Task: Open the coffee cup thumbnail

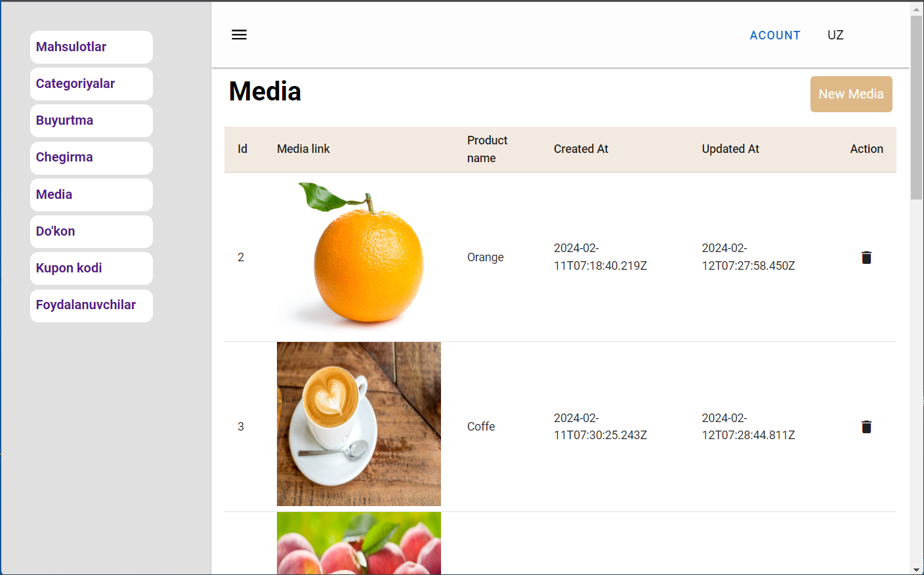Action: (359, 424)
